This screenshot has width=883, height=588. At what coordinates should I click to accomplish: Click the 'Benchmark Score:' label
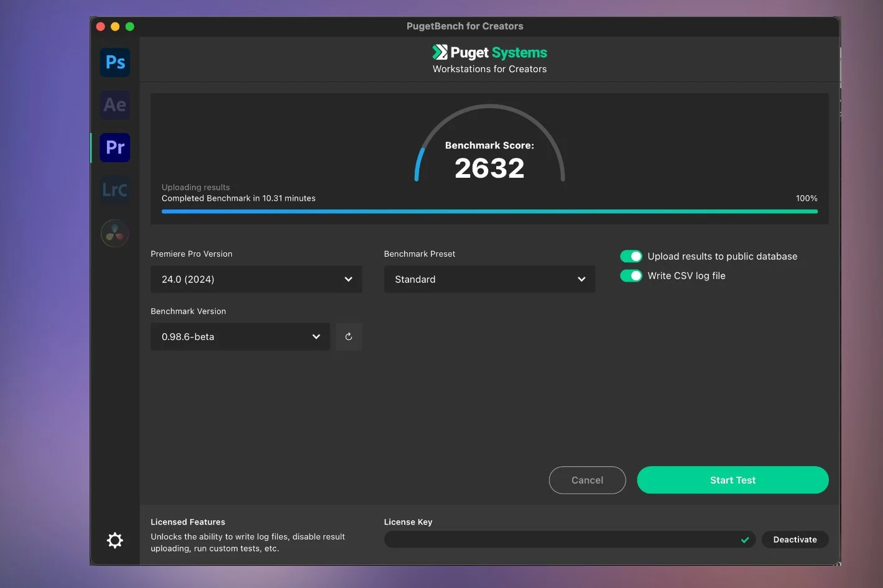tap(489, 145)
